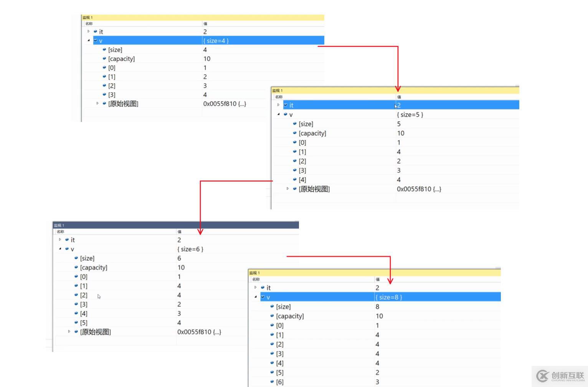588x387 pixels.
Task: Click the '{ size=8 }' value cell
Action: click(438, 297)
